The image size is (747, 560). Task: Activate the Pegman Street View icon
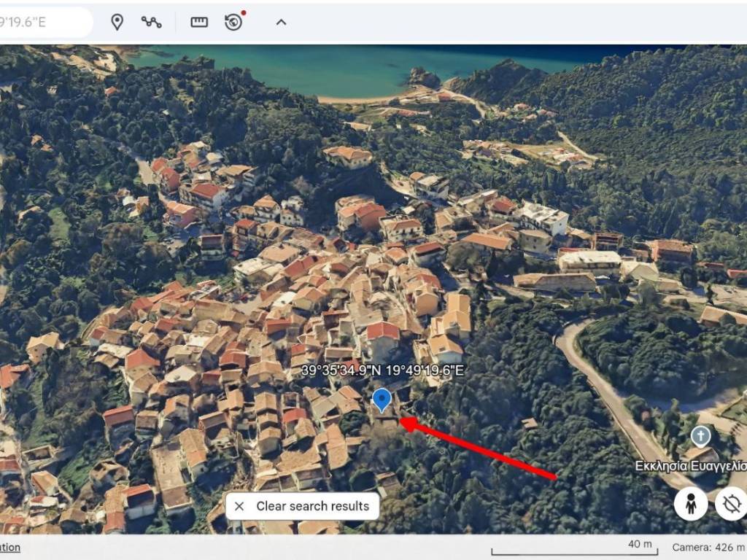click(x=690, y=504)
